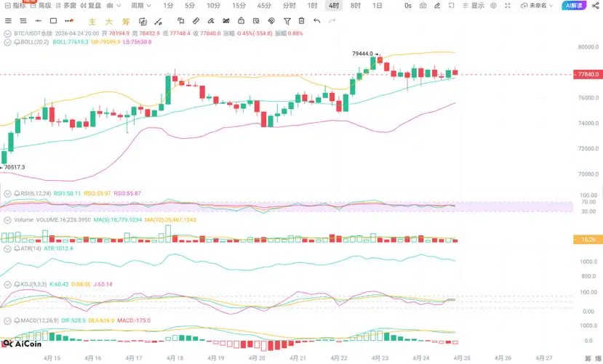
Task: Toggle the 主 indicator button
Action: point(92,22)
